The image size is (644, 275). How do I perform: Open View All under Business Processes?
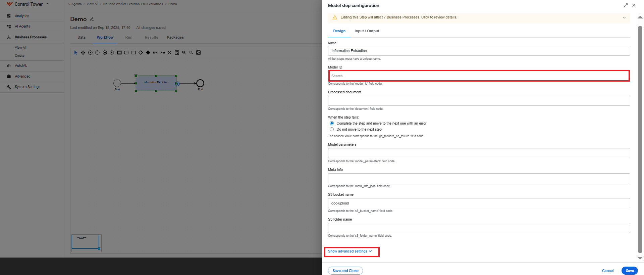click(x=20, y=48)
